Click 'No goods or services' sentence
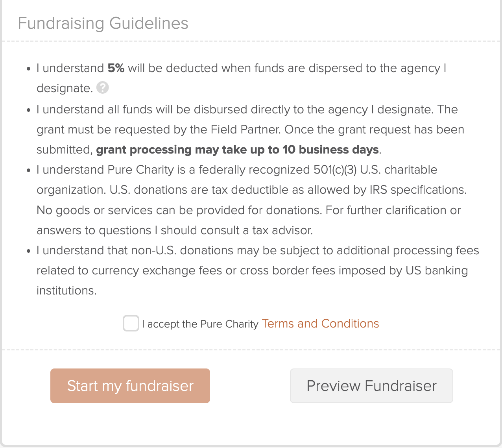 click(179, 210)
